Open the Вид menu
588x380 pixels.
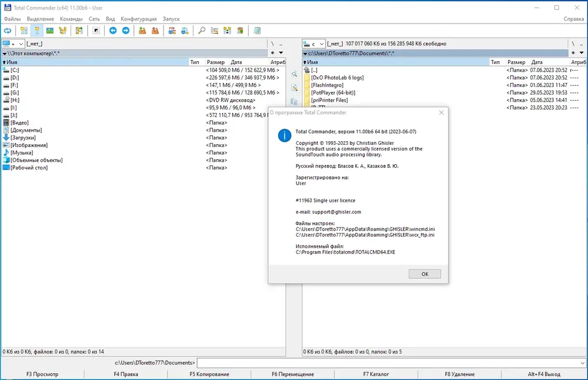point(111,19)
